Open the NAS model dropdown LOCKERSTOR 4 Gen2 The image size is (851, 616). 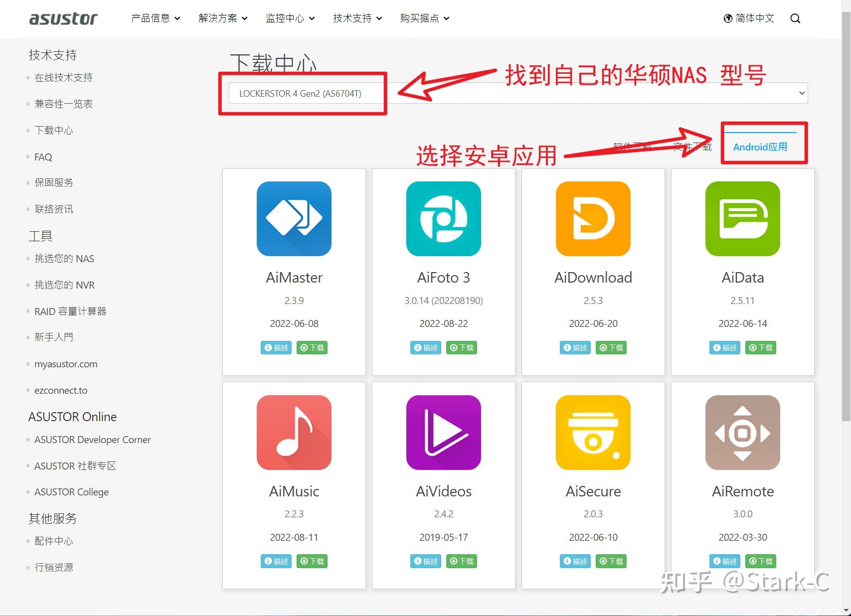click(518, 93)
